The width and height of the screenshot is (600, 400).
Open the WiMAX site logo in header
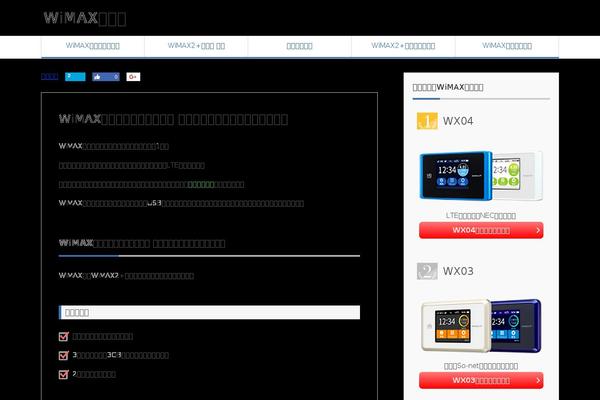coord(85,18)
